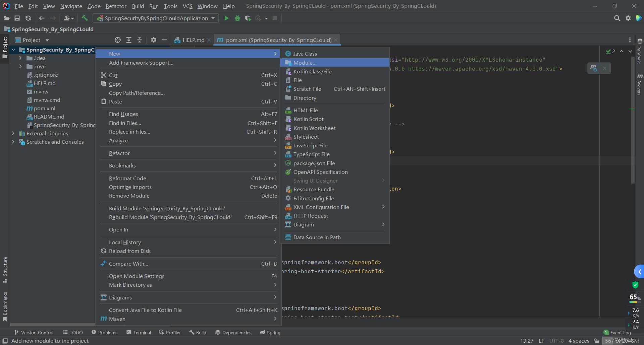
Task: Collapse the SpringSecurity_By_SpringCLould root node
Action: click(13, 50)
